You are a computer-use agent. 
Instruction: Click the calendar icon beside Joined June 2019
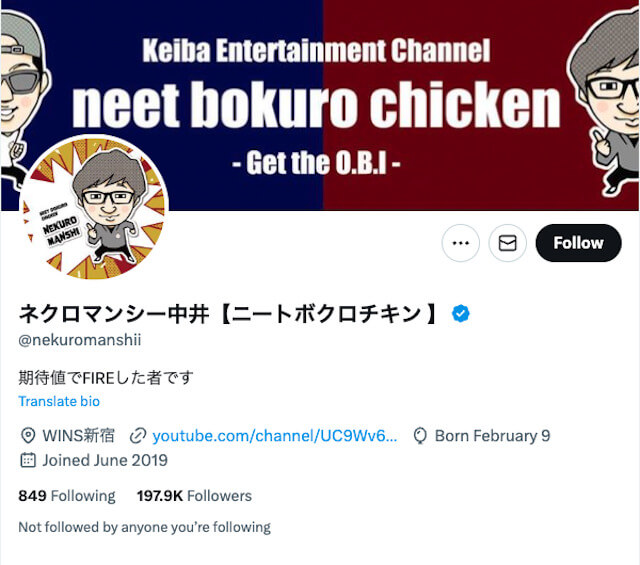(28, 460)
